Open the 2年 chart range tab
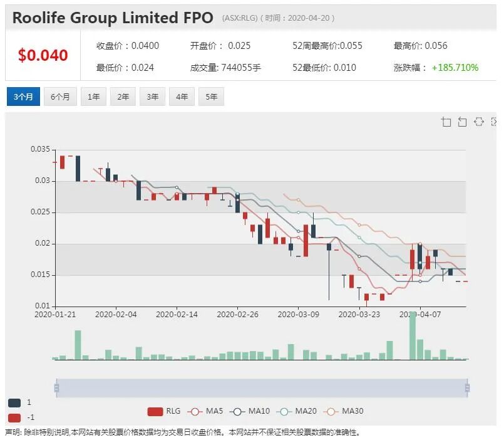 (123, 97)
